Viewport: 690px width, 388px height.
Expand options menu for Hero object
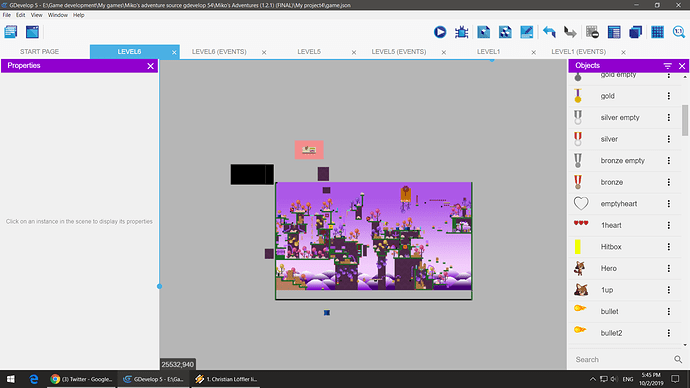(x=668, y=268)
